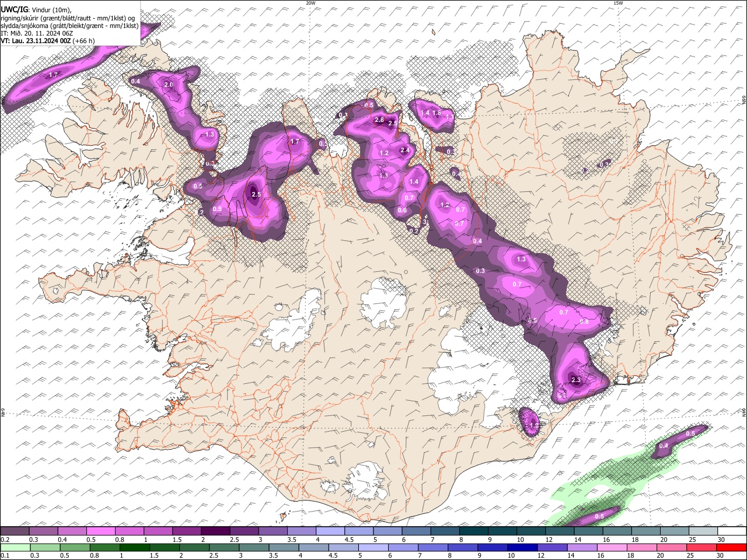747x560 pixels.
Task: Click the white Mýrdalsjökull glacier near the south coast
Action: click(x=366, y=482)
